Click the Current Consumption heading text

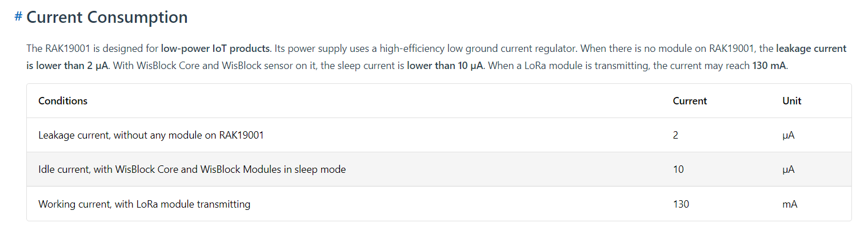point(107,17)
